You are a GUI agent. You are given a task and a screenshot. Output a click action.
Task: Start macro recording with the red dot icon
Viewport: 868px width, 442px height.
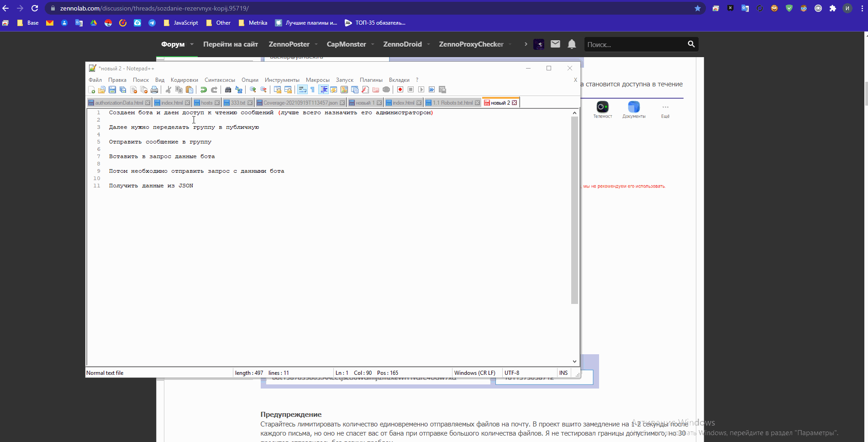click(x=400, y=90)
